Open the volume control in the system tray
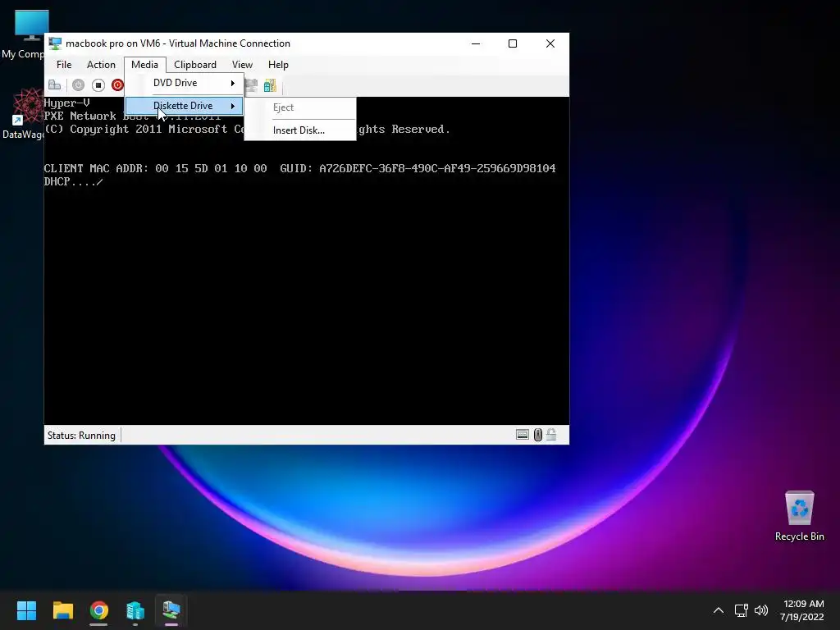Screen dimensions: 840x630 [760, 610]
